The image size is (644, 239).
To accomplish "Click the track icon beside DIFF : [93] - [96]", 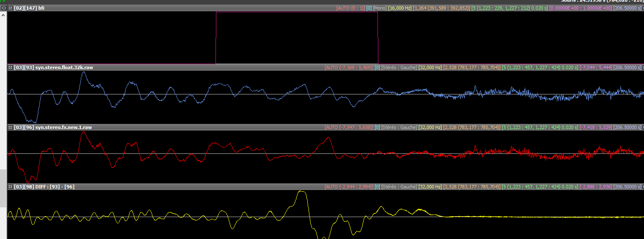I will [x=11, y=187].
